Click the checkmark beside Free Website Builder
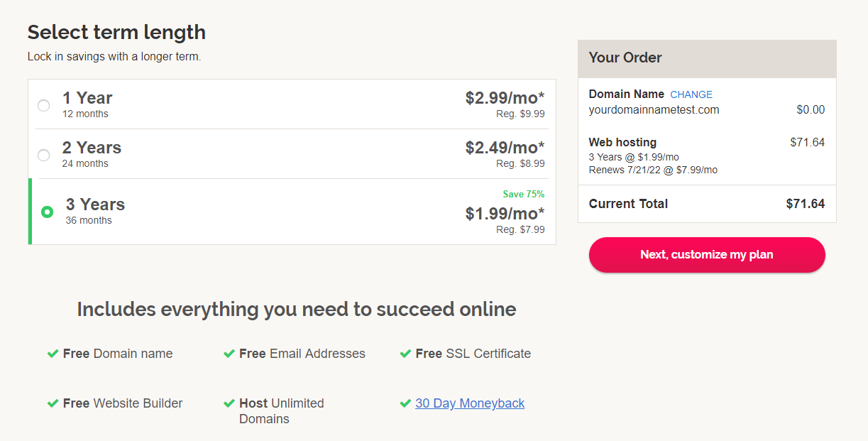 point(53,403)
